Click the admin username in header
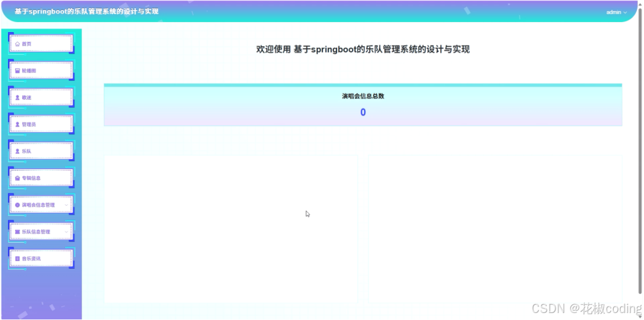This screenshot has width=644, height=320. (x=614, y=12)
